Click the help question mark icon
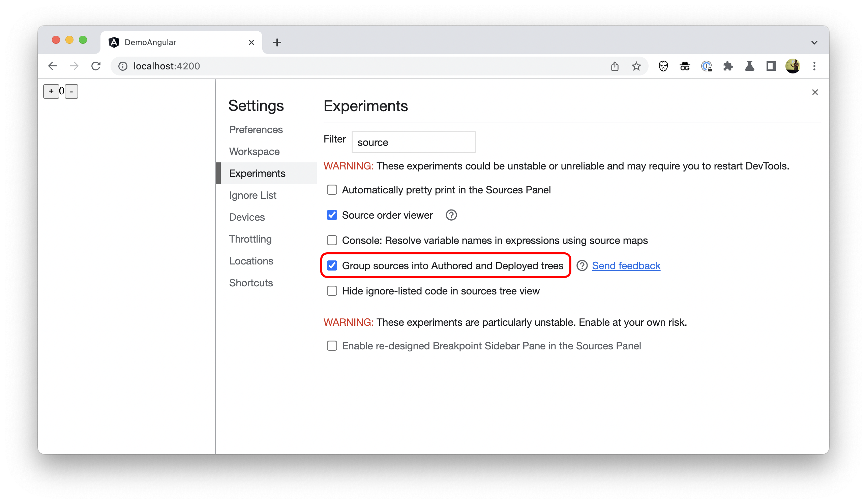 581,265
